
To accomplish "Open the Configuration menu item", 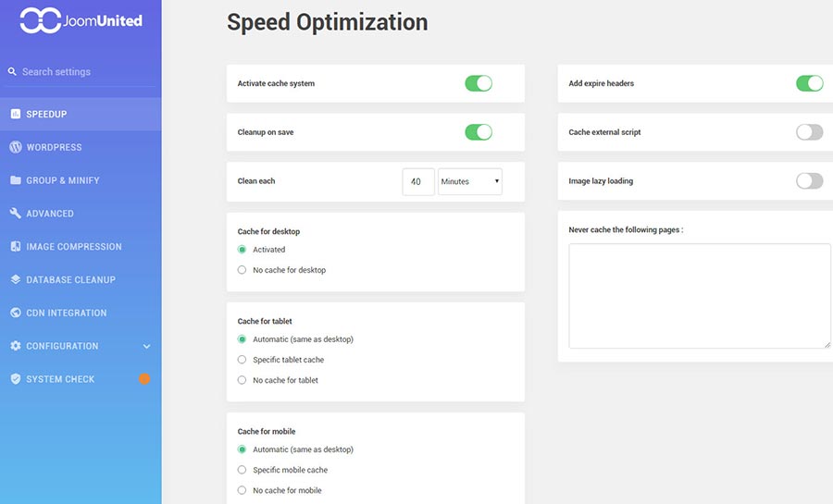I will [62, 346].
